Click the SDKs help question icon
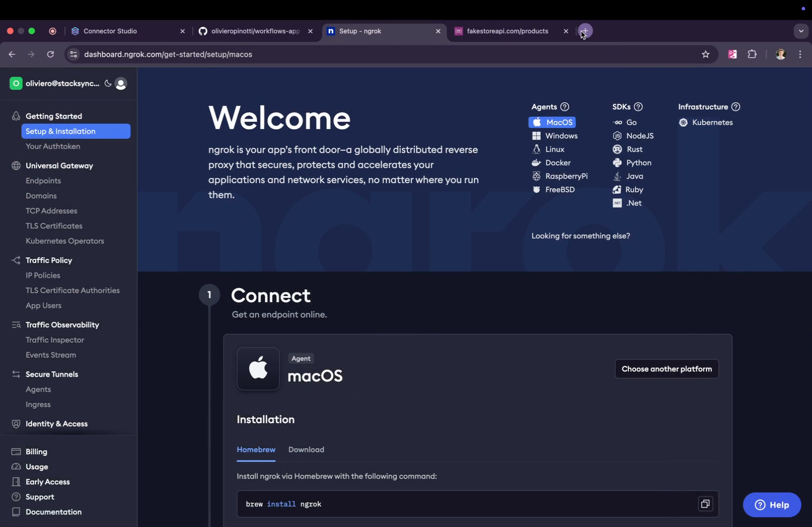812x527 pixels. click(x=638, y=107)
